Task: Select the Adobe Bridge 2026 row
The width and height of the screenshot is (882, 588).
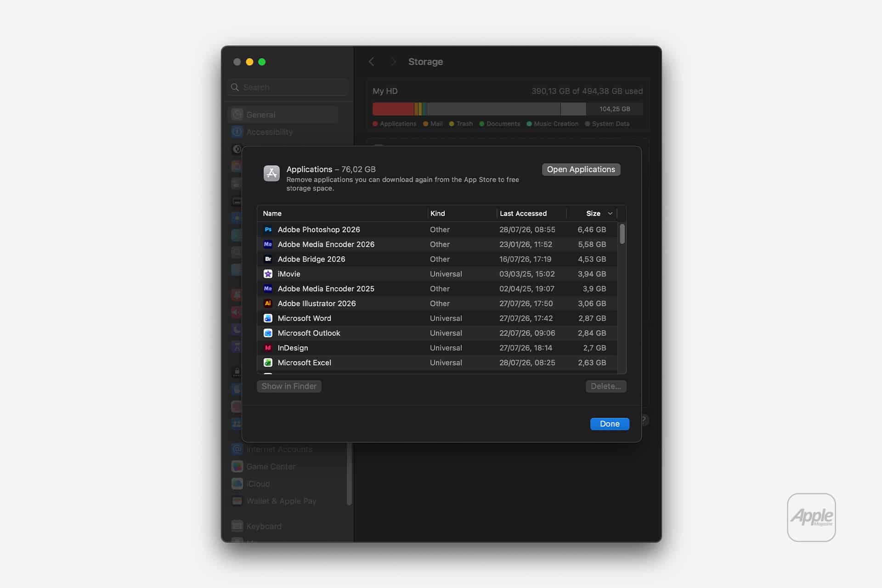Action: tap(437, 259)
